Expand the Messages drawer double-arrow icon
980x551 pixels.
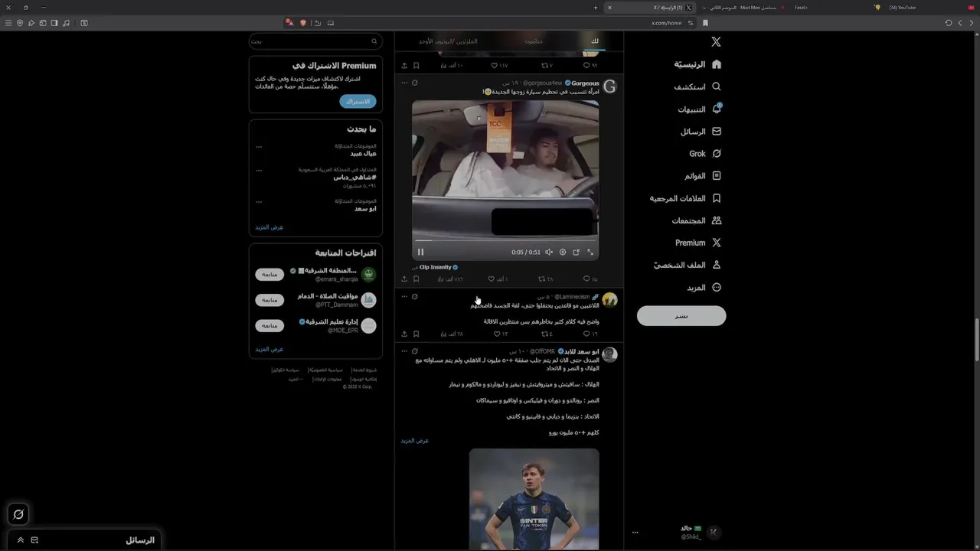point(20,540)
